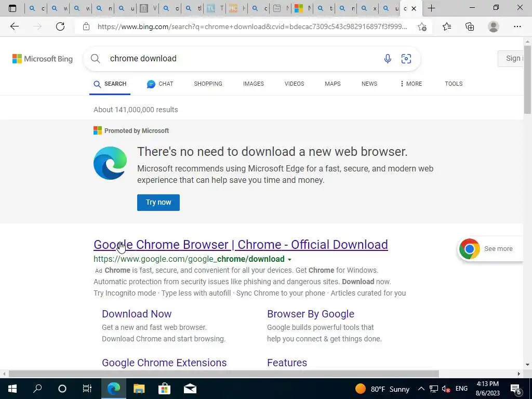
Task: Open visual search camera icon
Action: (406, 59)
